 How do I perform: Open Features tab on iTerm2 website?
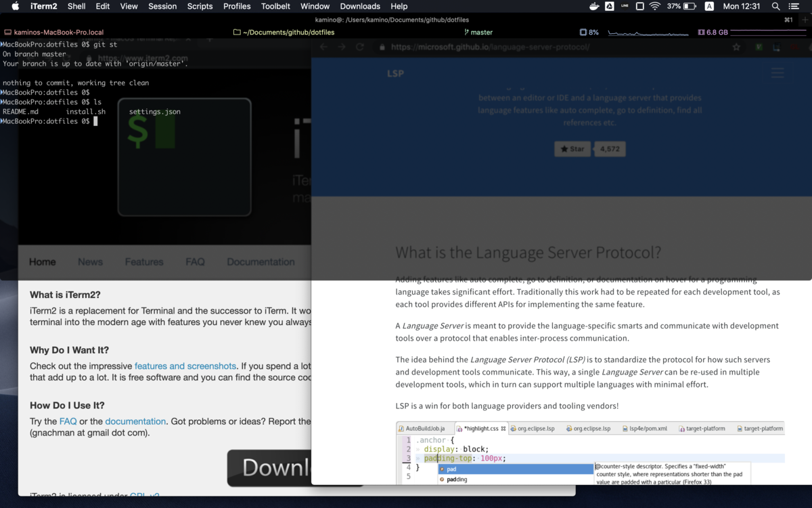click(x=144, y=262)
